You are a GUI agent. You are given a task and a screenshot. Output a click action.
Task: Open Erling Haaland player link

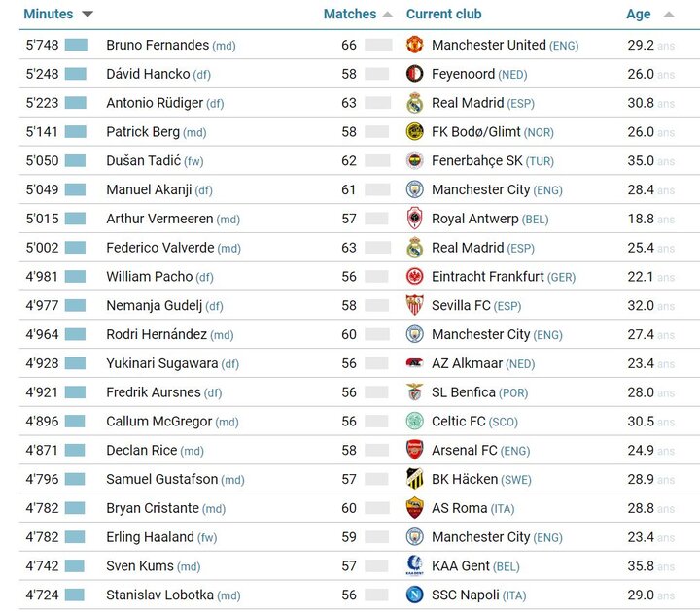click(150, 537)
